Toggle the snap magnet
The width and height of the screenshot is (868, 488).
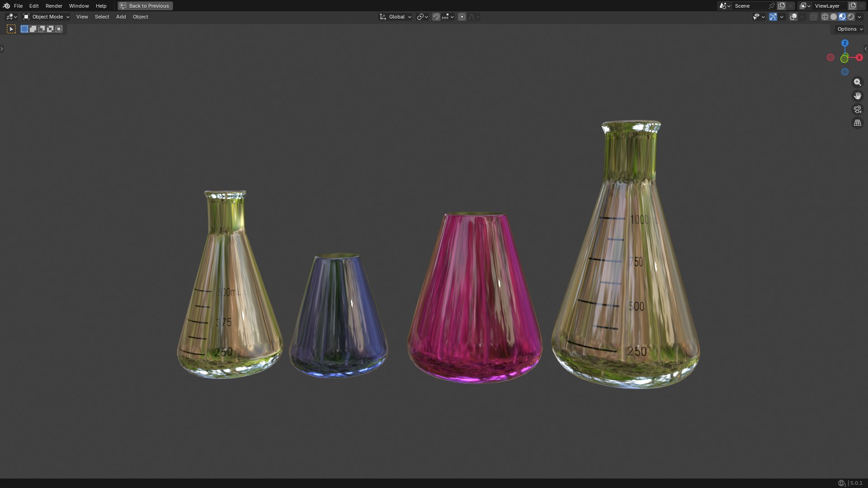click(x=436, y=17)
